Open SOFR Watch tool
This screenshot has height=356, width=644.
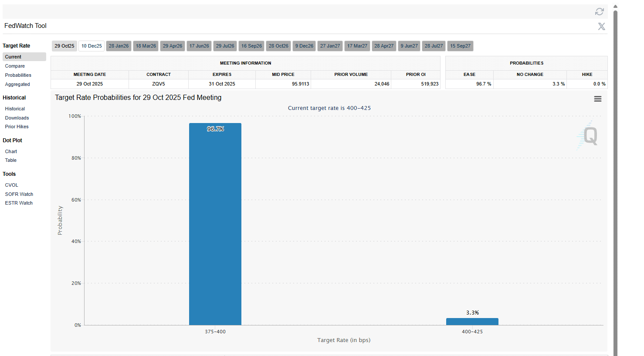(19, 194)
